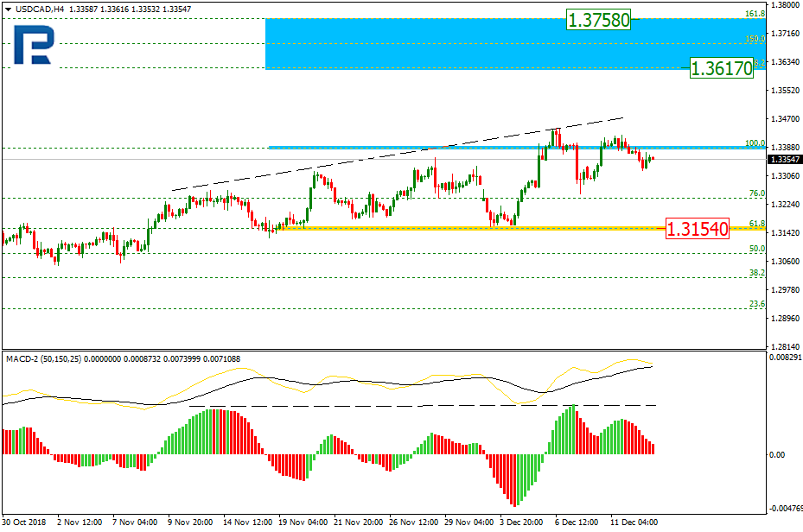This screenshot has height=532, width=803.
Task: Click the 38.2 Fibonacci level label
Action: tap(756, 272)
